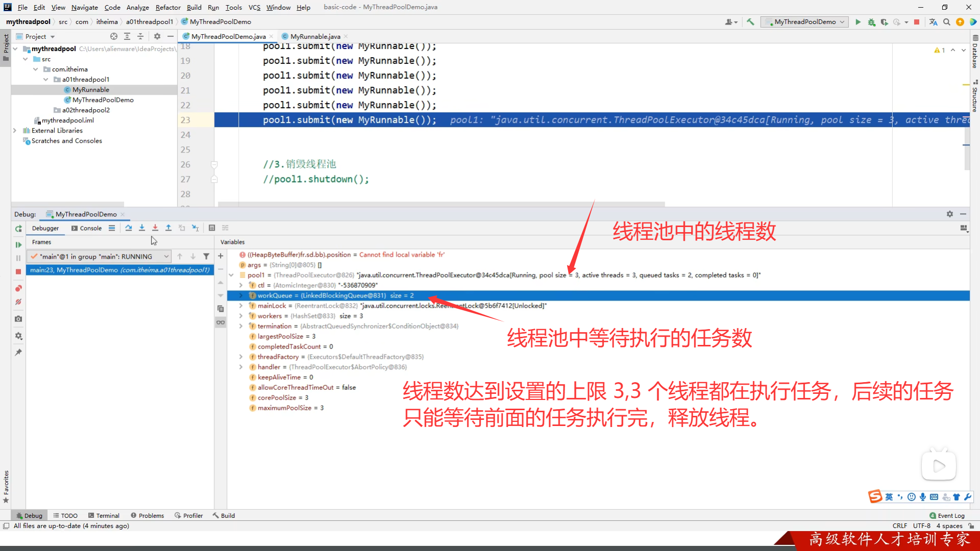Click the Step Out debug icon

[168, 228]
